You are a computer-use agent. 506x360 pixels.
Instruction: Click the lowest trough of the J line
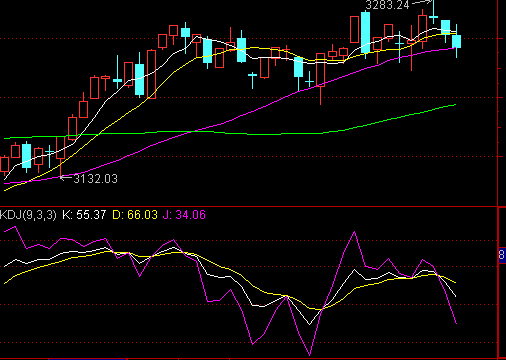point(310,355)
